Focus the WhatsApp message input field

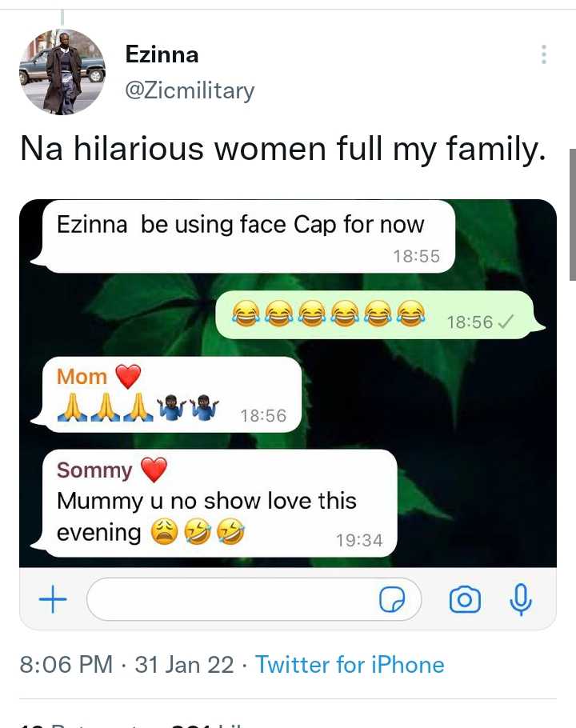(x=232, y=599)
